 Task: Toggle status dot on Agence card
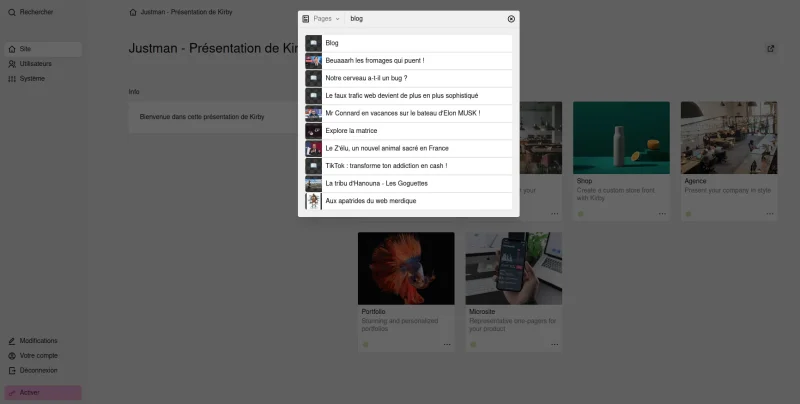pos(688,214)
